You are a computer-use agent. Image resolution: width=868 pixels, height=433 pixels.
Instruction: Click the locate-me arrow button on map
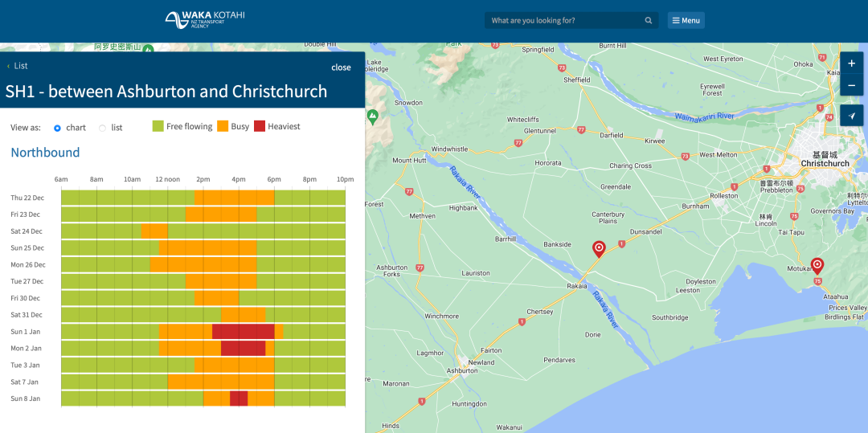[851, 115]
